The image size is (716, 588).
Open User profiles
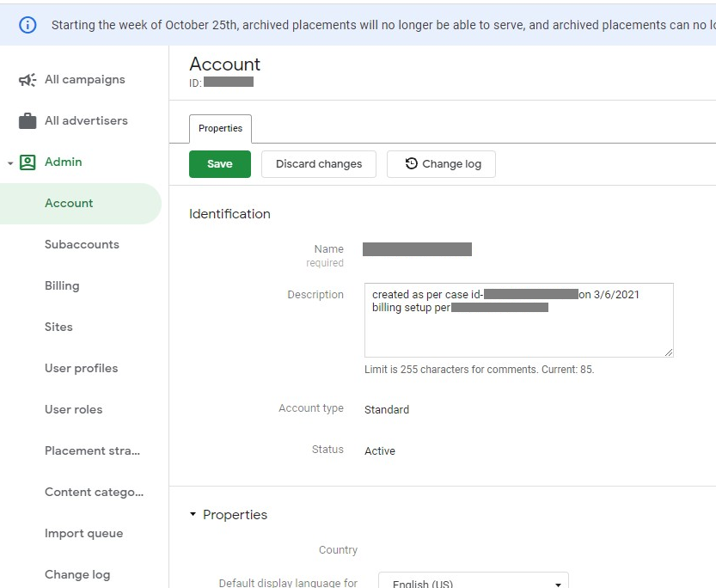pos(82,368)
